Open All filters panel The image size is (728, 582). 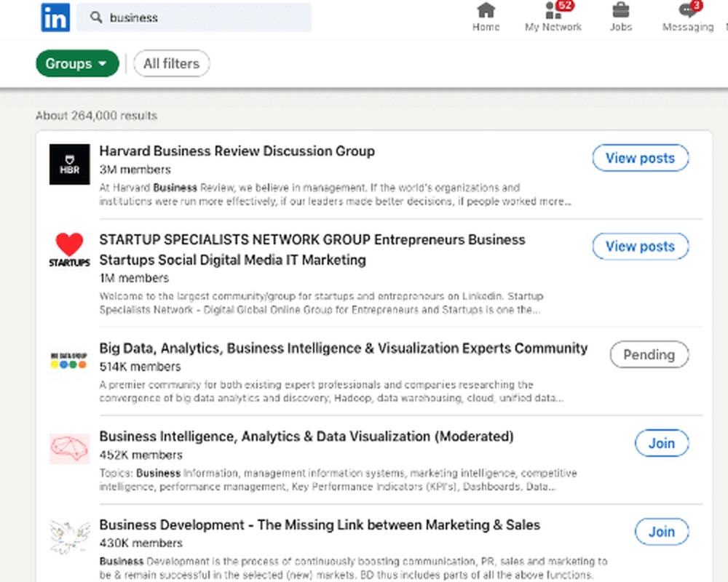pos(171,63)
